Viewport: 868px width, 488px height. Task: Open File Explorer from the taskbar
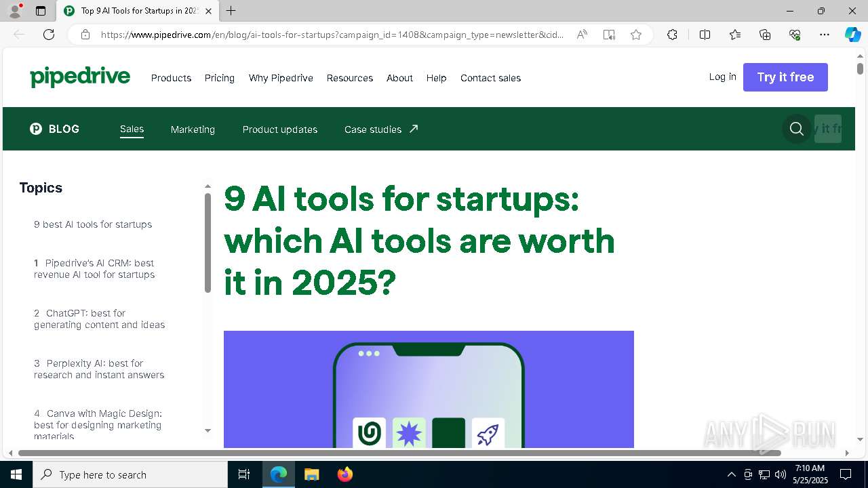[x=312, y=474]
